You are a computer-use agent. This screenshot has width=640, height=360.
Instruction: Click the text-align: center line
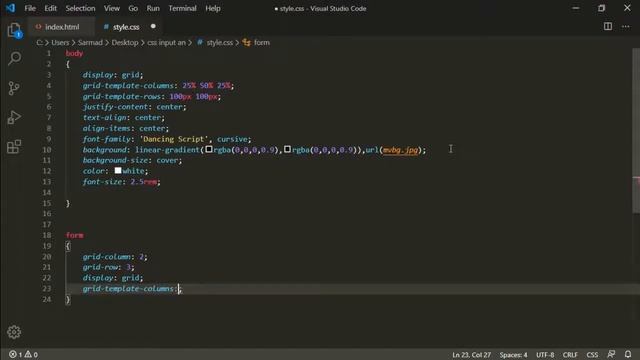(124, 118)
